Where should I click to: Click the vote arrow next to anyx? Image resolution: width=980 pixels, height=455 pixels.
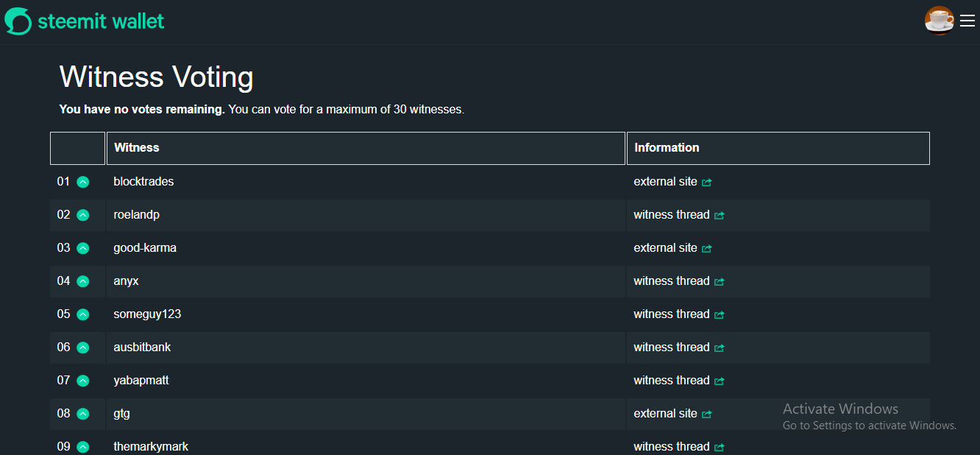[x=83, y=281]
